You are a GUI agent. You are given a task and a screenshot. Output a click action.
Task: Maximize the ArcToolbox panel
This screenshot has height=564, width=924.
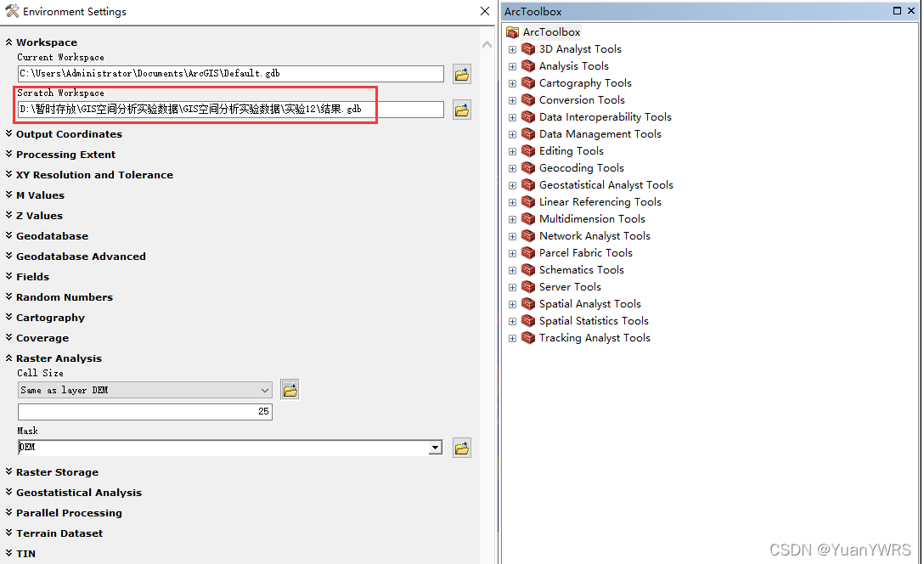tap(897, 10)
